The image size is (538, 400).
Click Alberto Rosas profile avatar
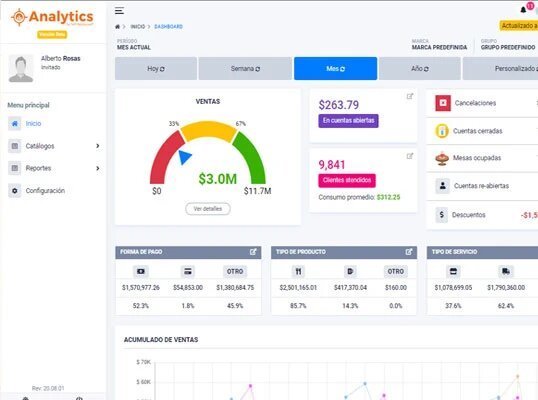pos(21,68)
